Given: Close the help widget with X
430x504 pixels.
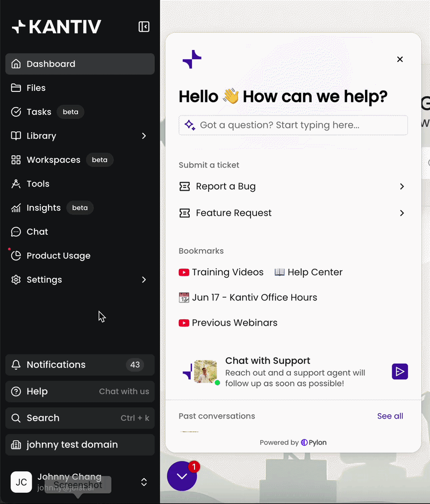Looking at the screenshot, I should (x=400, y=59).
